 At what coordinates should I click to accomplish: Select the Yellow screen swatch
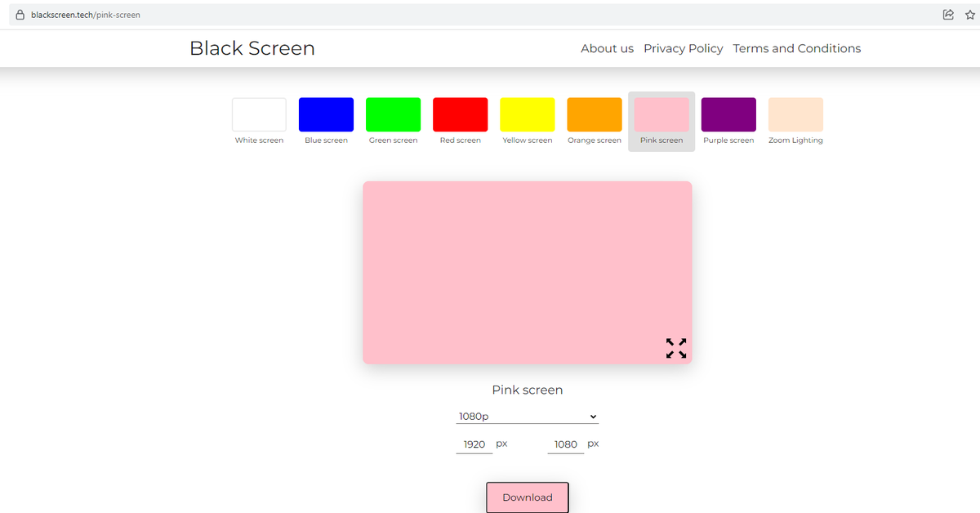527,113
